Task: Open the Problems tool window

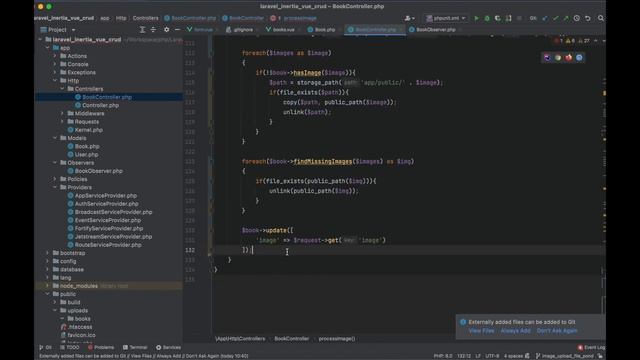Action: click(101, 347)
